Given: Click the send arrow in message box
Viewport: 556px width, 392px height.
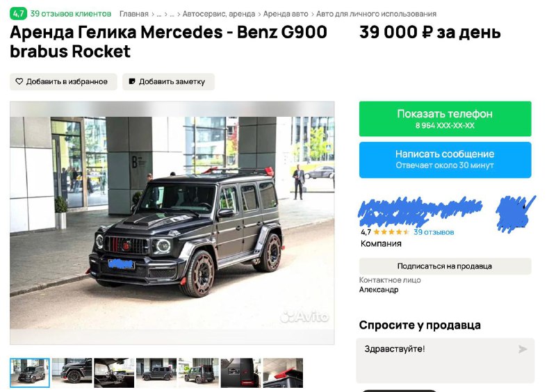Looking at the screenshot, I should (523, 349).
